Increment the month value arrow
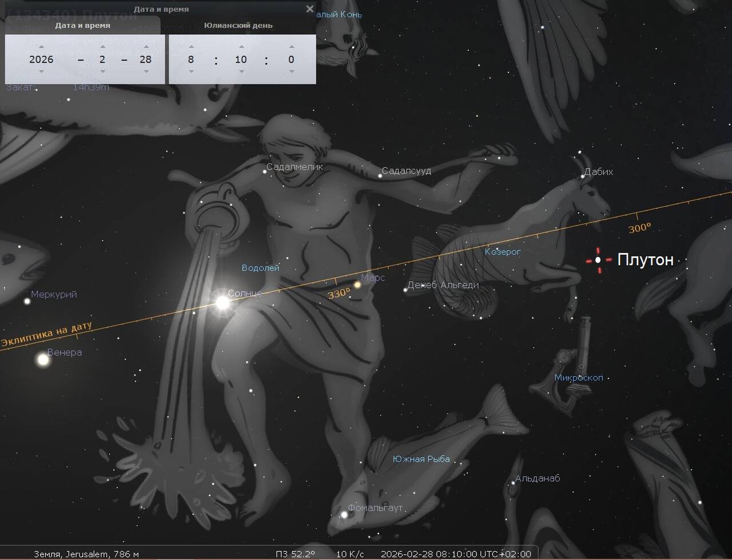Viewport: 732px width, 560px height. pyautogui.click(x=102, y=47)
